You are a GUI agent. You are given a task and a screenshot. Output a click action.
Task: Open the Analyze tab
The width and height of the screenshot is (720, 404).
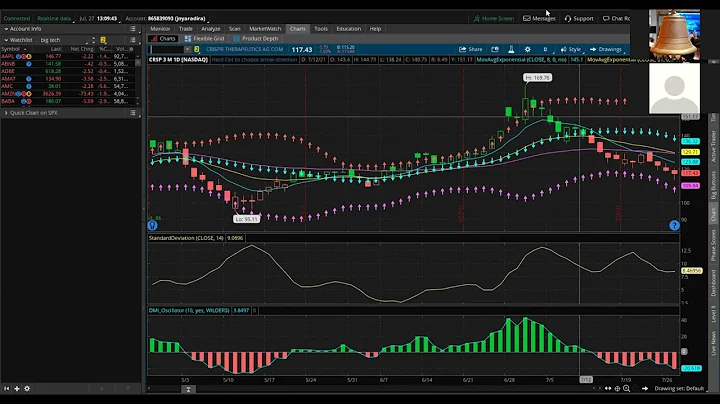click(211, 28)
